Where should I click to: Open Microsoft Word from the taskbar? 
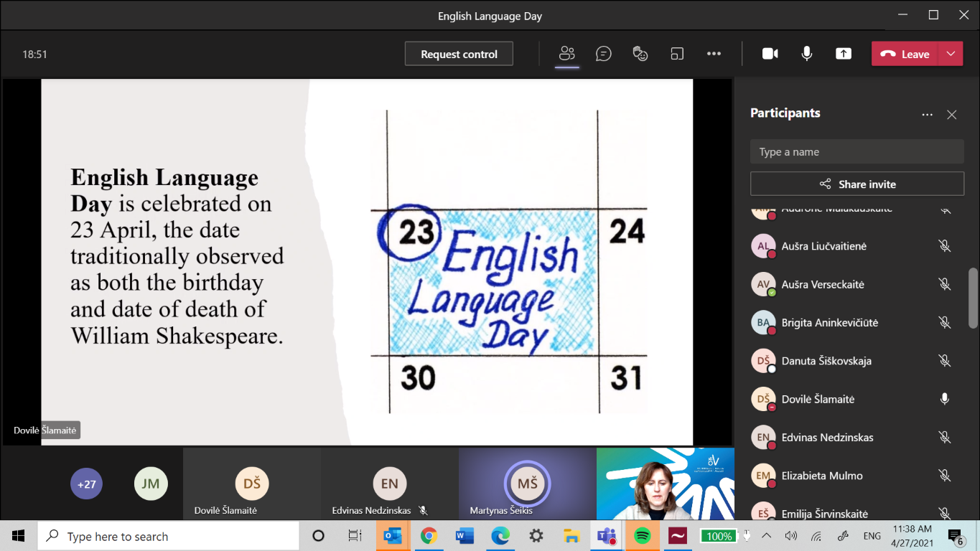465,536
